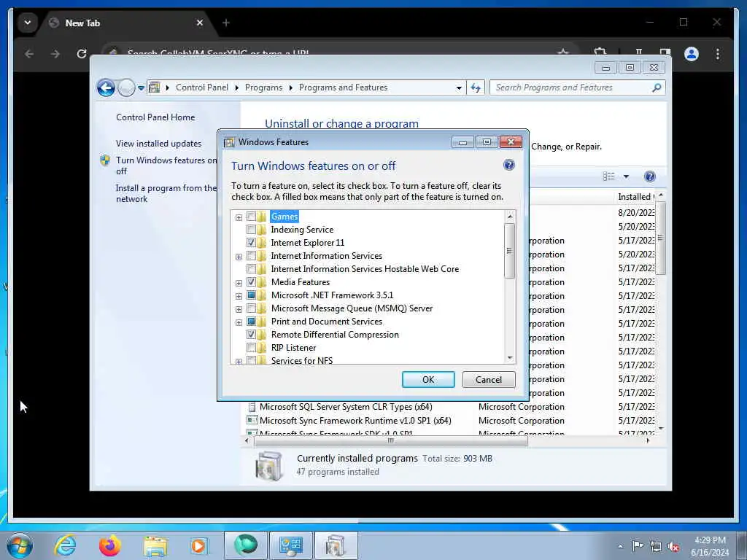Open the address bar history dropdown
Image resolution: width=747 pixels, height=560 pixels.
coord(459,88)
